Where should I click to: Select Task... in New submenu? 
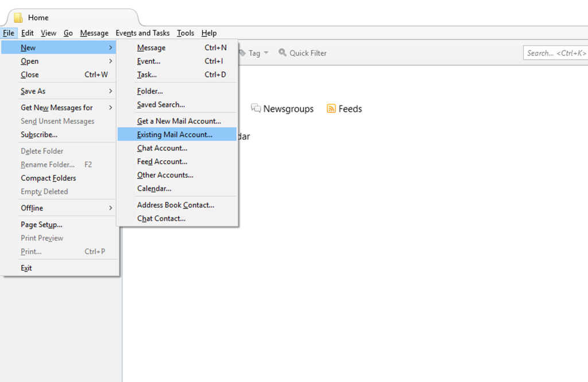click(177, 75)
